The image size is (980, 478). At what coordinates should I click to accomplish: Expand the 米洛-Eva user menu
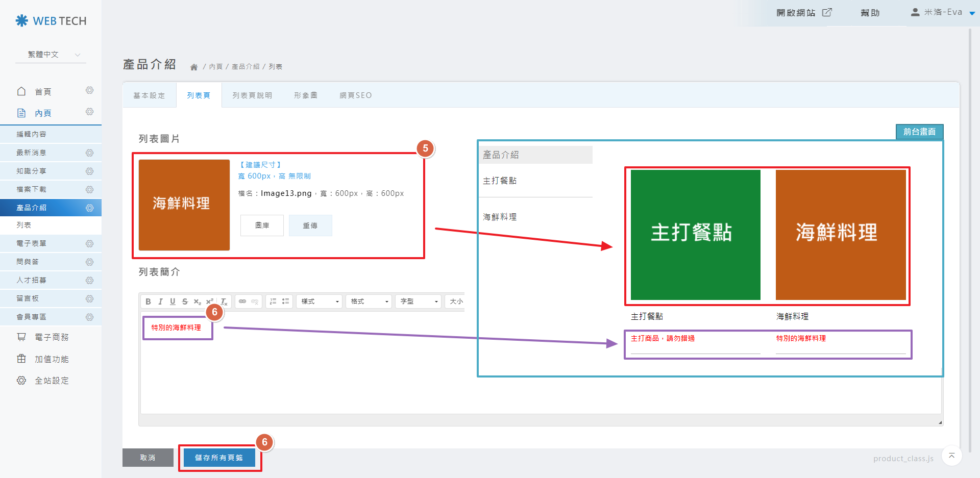coord(943,12)
